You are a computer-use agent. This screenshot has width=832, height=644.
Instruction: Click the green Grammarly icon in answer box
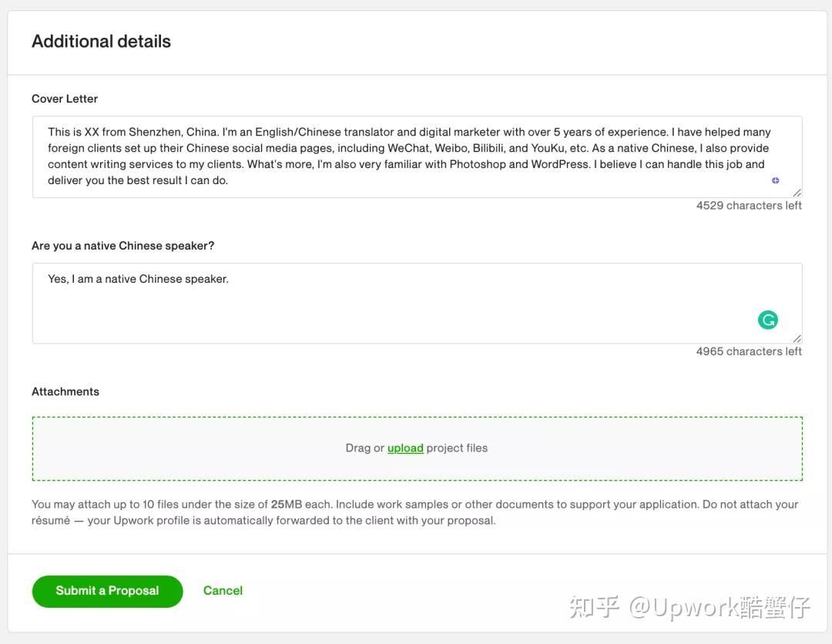pos(767,319)
